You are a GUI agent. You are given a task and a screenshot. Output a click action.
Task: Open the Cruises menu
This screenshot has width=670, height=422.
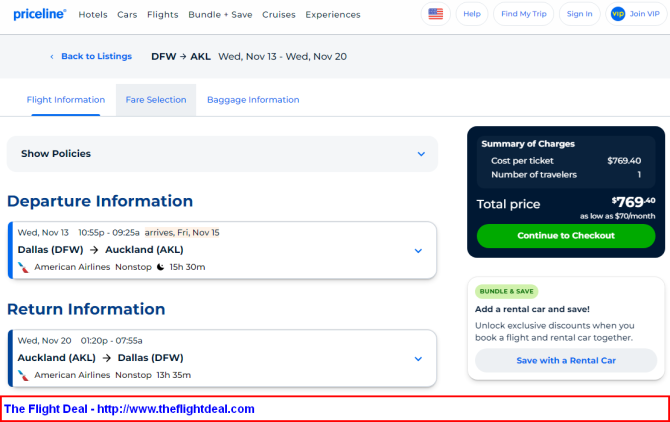tap(279, 15)
